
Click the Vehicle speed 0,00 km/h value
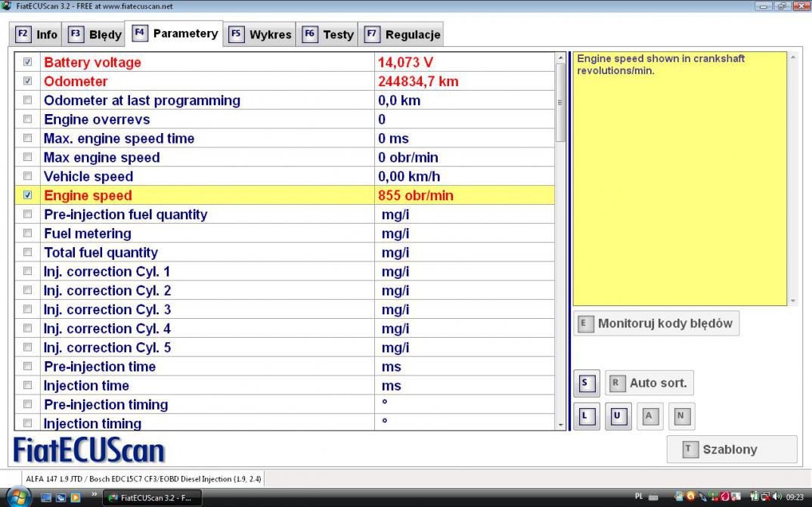[408, 176]
